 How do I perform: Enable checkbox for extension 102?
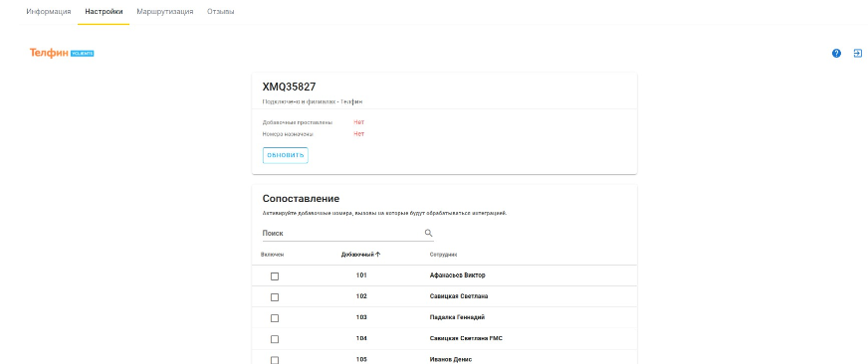[x=275, y=297]
